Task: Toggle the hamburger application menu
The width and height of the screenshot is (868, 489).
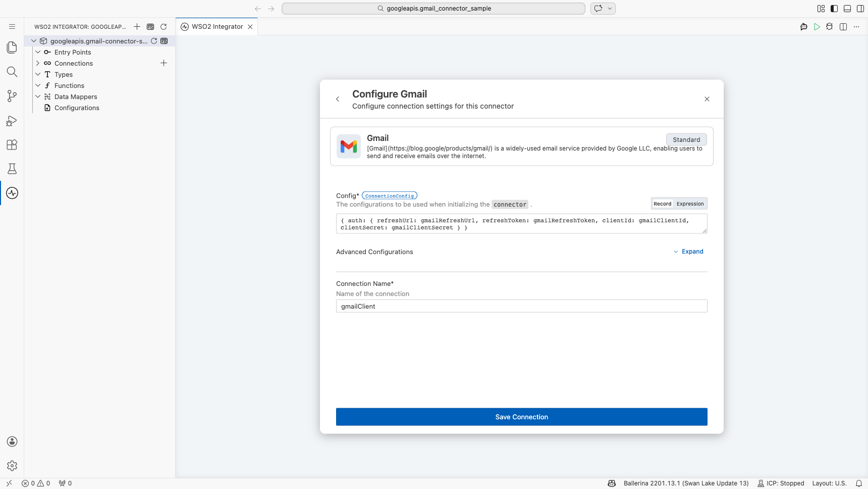Action: (12, 27)
